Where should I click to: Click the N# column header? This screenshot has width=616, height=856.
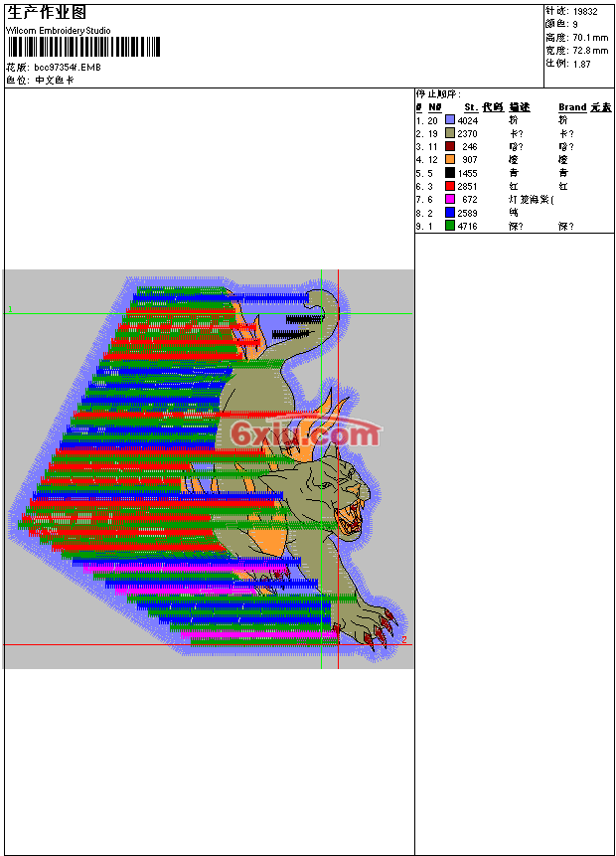(x=435, y=107)
